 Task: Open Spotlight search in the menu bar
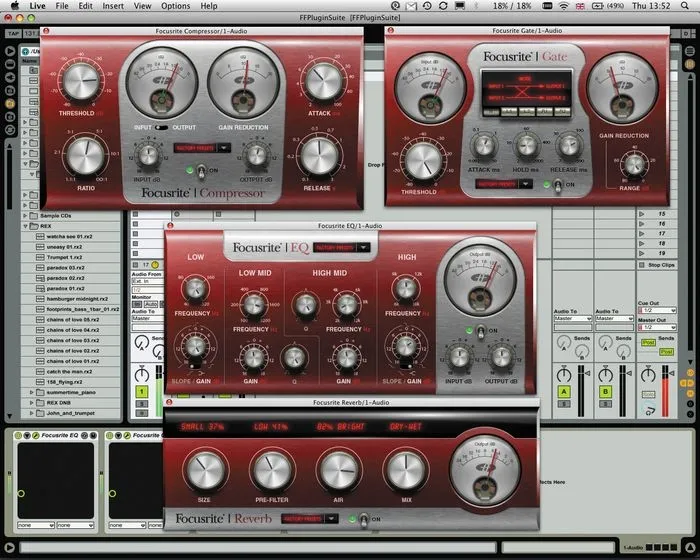coord(685,6)
